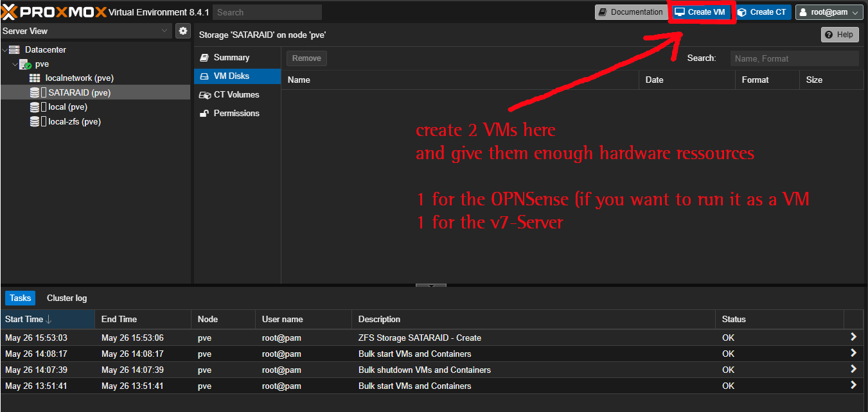Click the Start Time sort arrow
The width and height of the screenshot is (868, 412).
(x=49, y=320)
